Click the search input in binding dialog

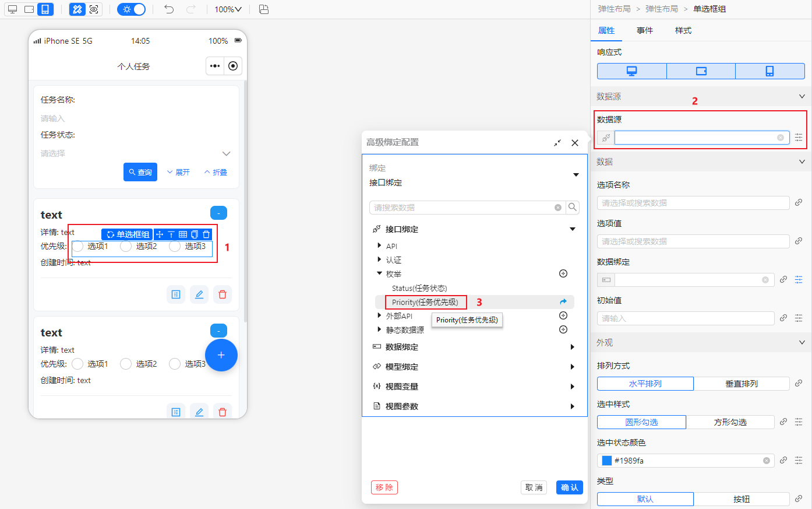click(460, 207)
